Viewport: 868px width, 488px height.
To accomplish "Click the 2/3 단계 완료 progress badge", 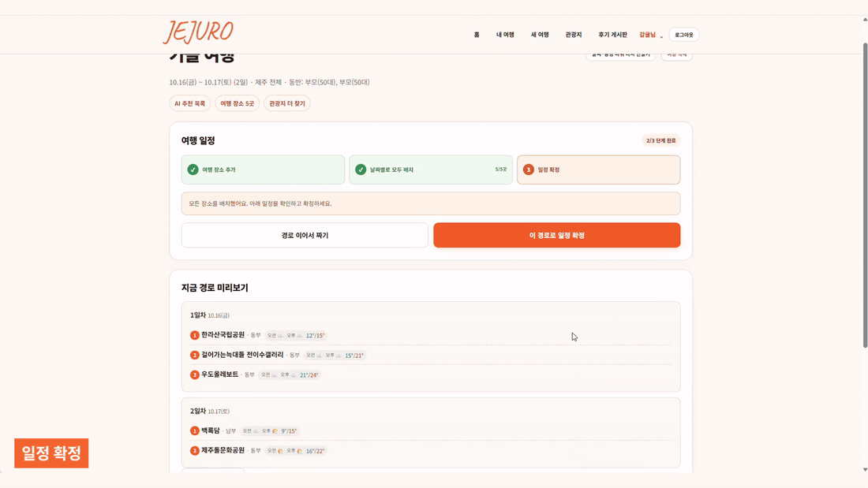I will pos(661,140).
